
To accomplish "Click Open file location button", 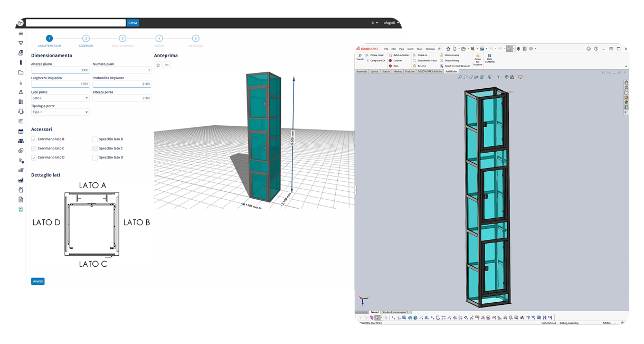I will click(478, 60).
